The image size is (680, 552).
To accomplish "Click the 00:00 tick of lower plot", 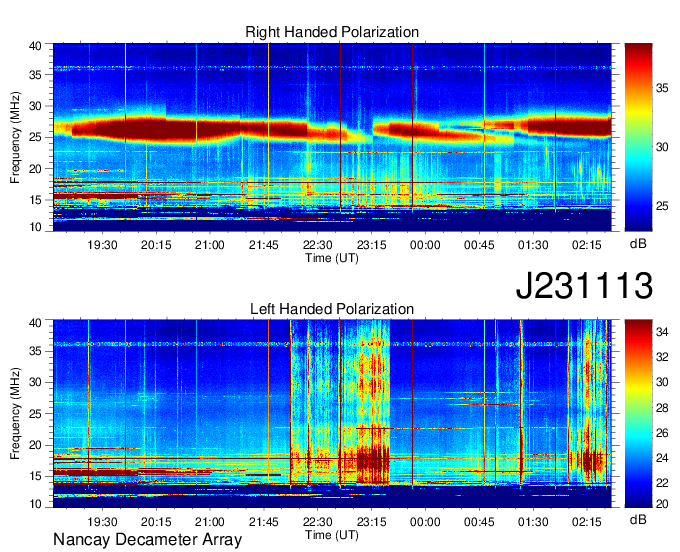I will tap(425, 522).
